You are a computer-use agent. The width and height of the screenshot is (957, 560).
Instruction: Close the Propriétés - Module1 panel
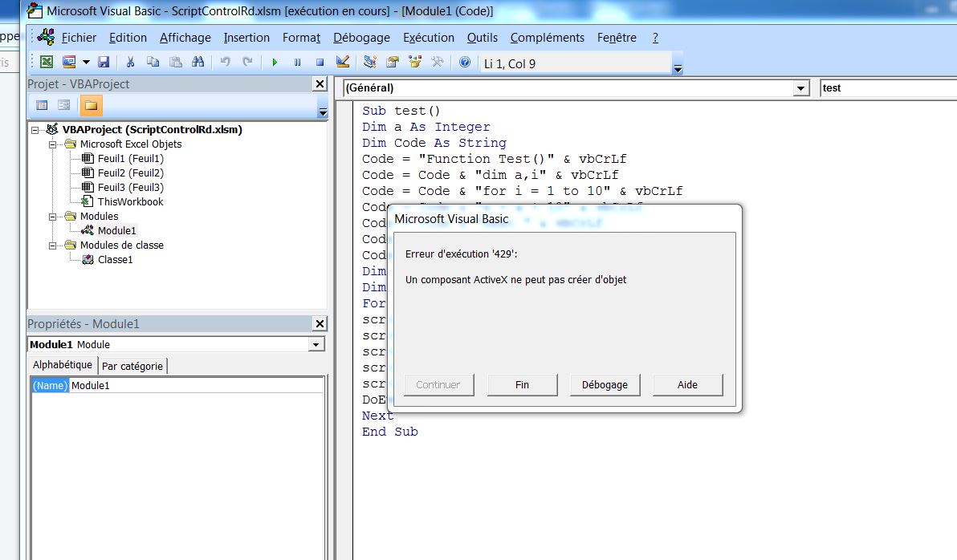[x=320, y=323]
